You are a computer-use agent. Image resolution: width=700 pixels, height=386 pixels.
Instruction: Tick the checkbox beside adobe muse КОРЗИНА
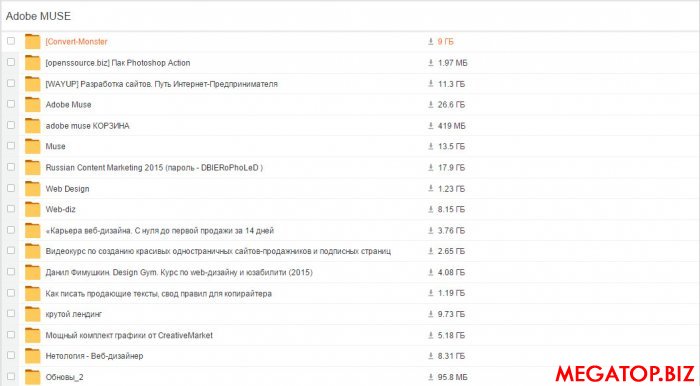11,125
